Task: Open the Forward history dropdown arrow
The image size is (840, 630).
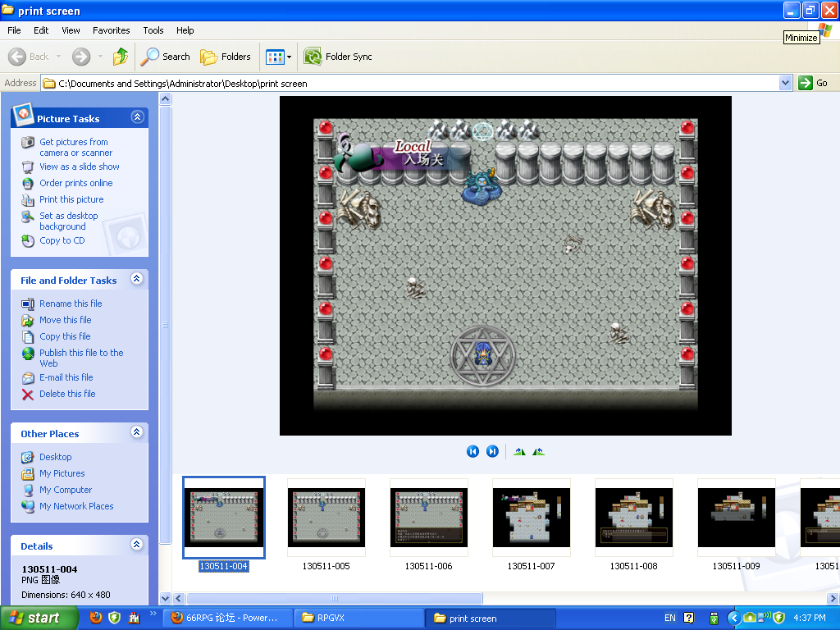Action: pyautogui.click(x=100, y=57)
